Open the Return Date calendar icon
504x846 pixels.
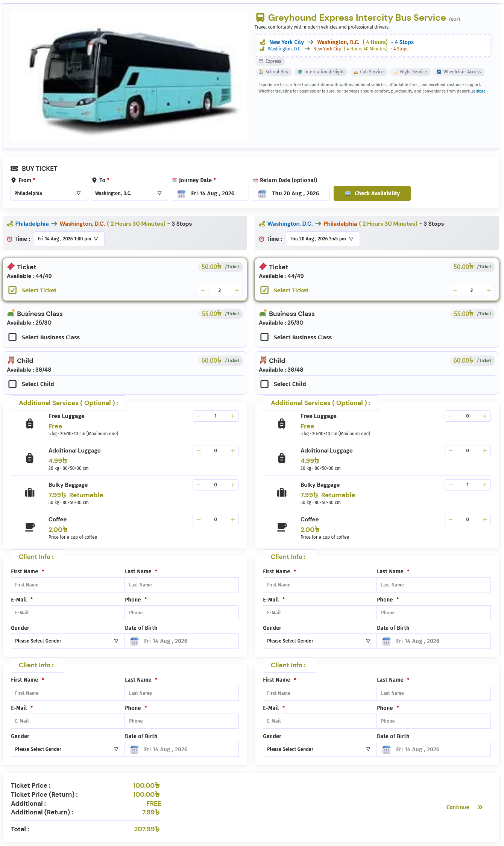[263, 194]
